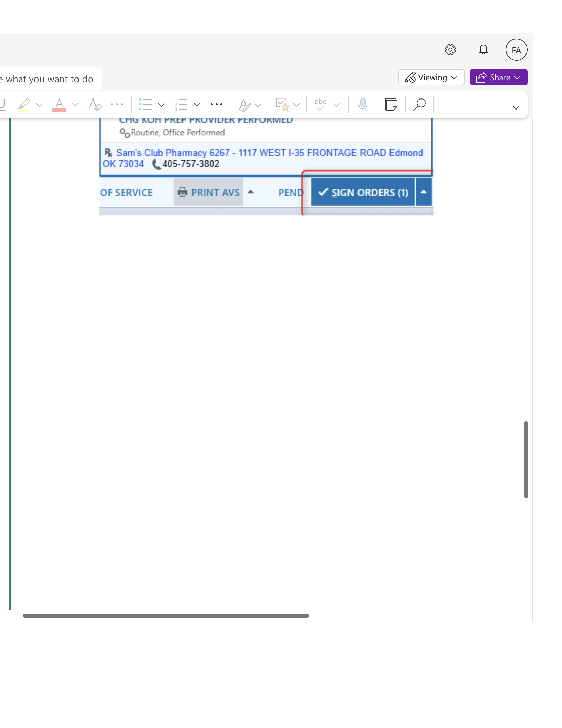Screen dimensions: 562x728
Task: Apply the text highlight color pen
Action: (24, 104)
